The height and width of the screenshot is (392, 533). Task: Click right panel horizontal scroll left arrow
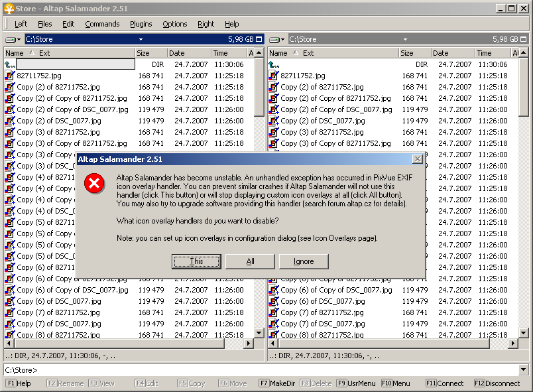coord(272,344)
